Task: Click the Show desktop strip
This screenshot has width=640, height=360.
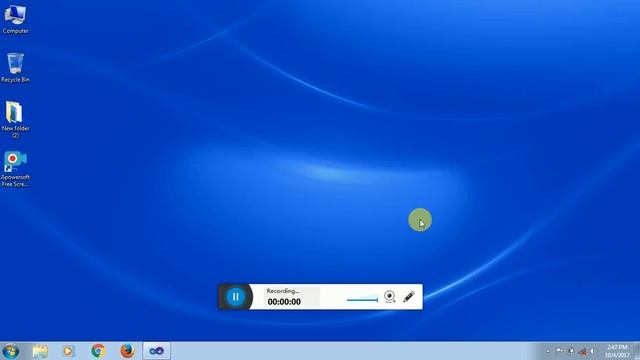Action: coord(637,351)
